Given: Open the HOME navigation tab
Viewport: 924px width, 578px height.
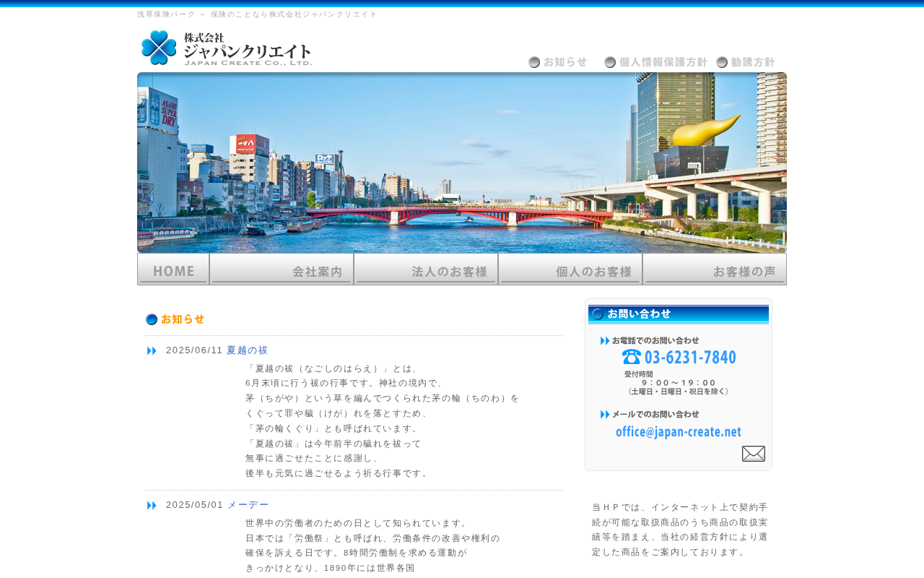Looking at the screenshot, I should pos(173,269).
